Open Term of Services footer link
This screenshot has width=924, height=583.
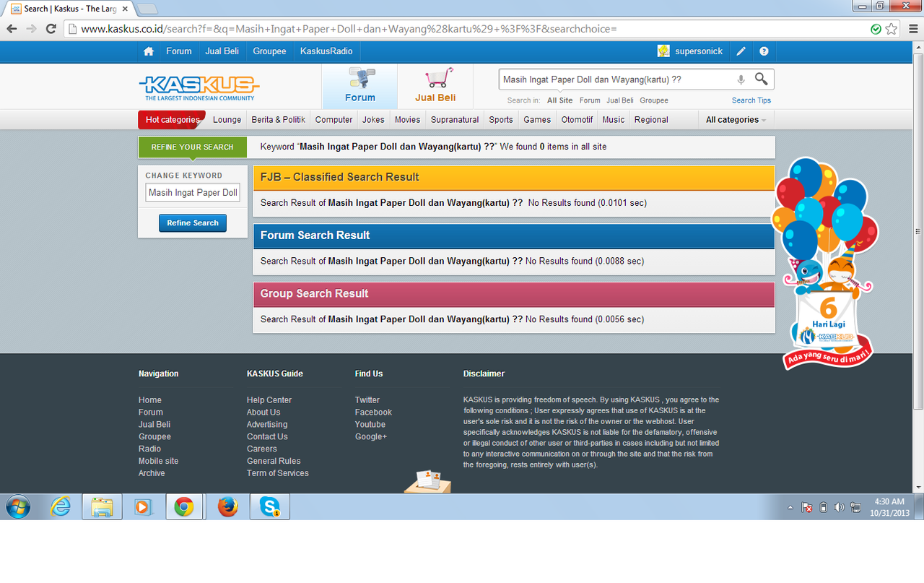coord(278,473)
